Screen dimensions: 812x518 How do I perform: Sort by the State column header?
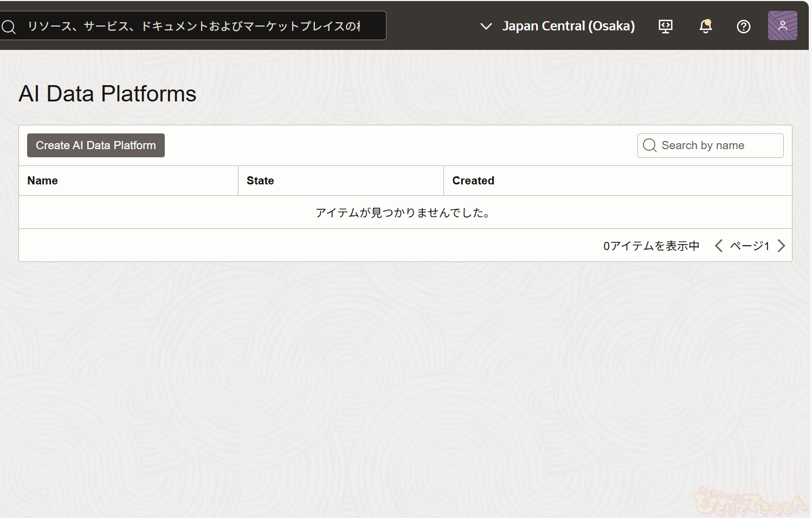(x=260, y=181)
